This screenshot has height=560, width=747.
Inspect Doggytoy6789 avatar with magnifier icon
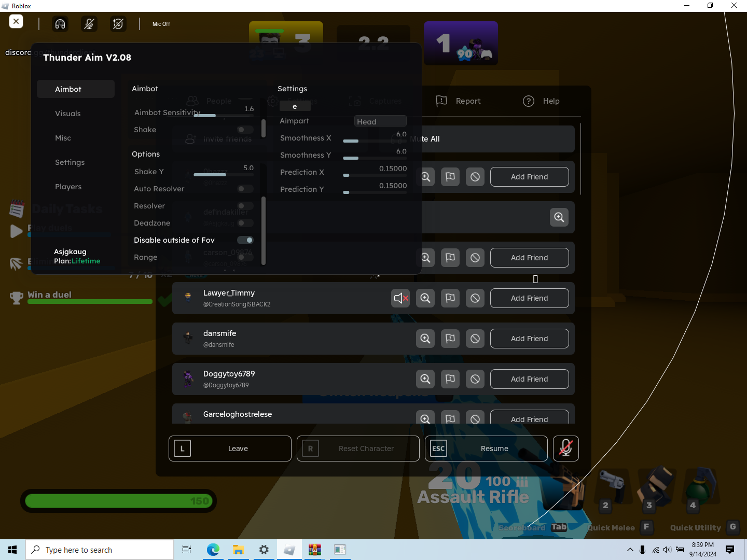tap(425, 379)
